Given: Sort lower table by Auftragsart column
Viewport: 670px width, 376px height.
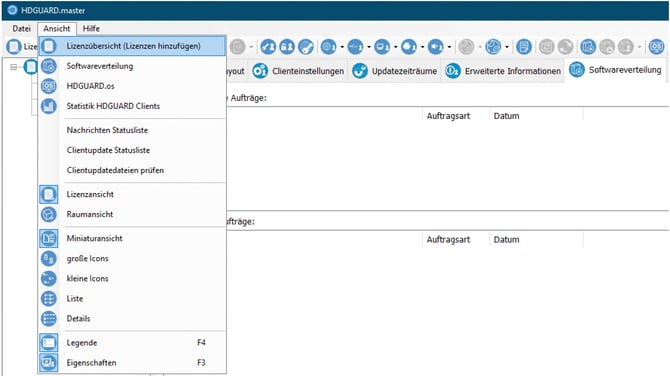Looking at the screenshot, I should click(x=457, y=240).
